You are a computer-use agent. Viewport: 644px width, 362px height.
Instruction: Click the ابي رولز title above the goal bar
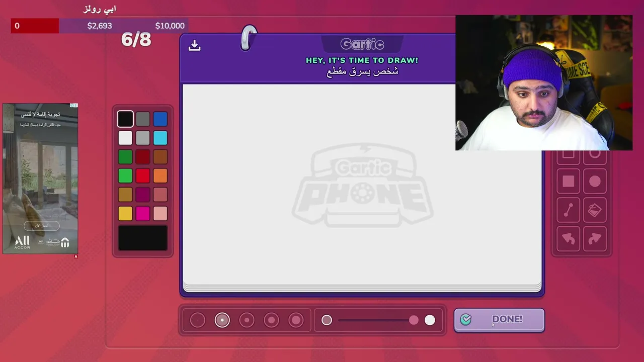click(100, 9)
